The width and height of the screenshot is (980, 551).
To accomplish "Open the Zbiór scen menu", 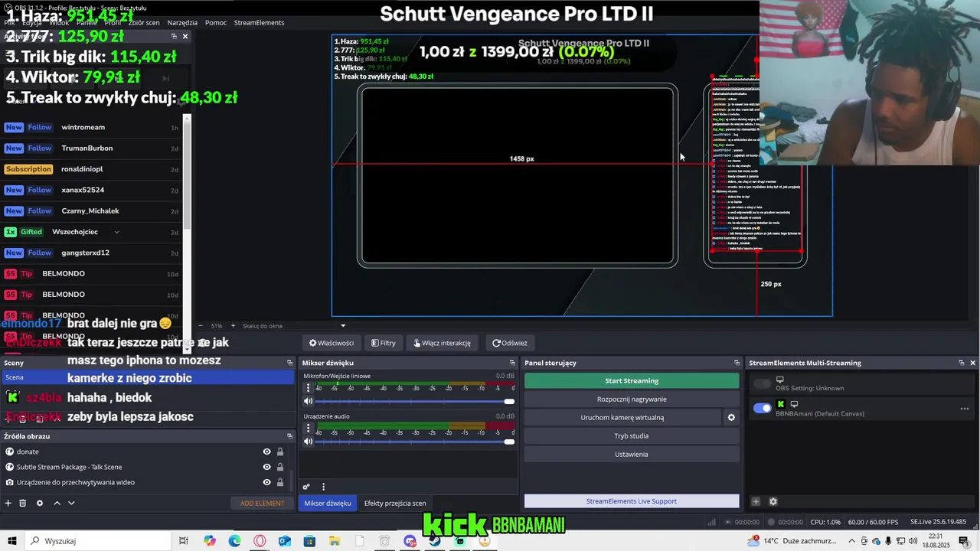I will (x=144, y=22).
